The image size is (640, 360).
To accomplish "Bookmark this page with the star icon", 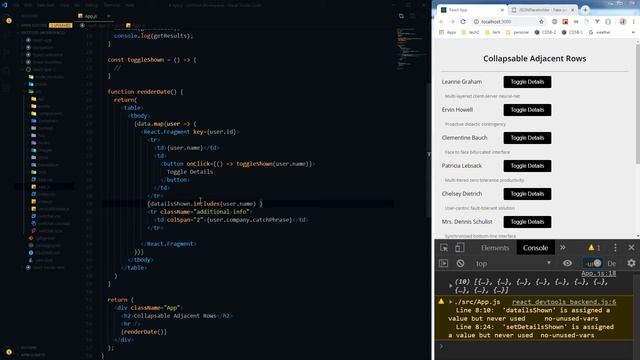I will coord(541,22).
